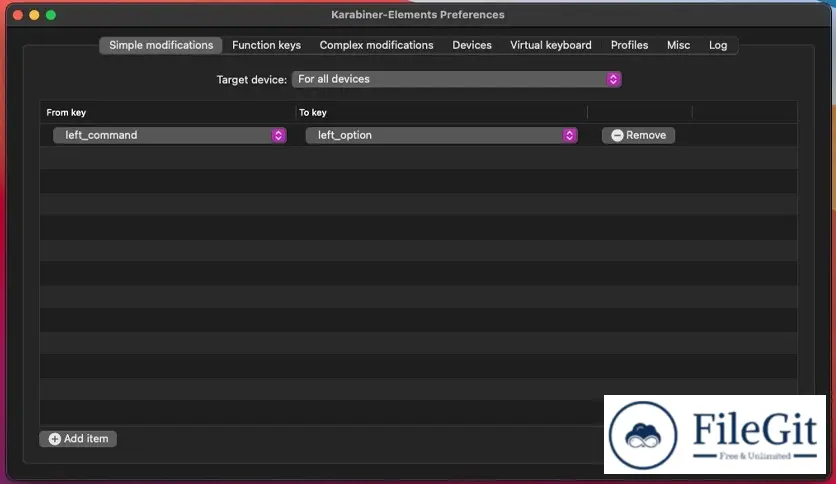Click the plus icon on Add item
This screenshot has width=836, height=484.
point(54,439)
